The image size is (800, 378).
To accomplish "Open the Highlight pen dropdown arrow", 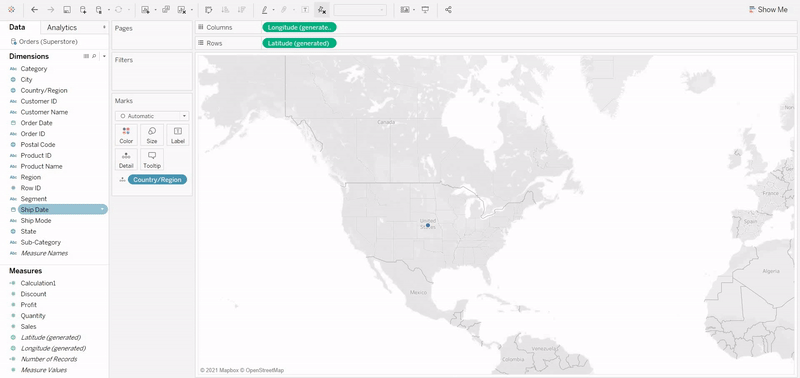I will coord(274,10).
